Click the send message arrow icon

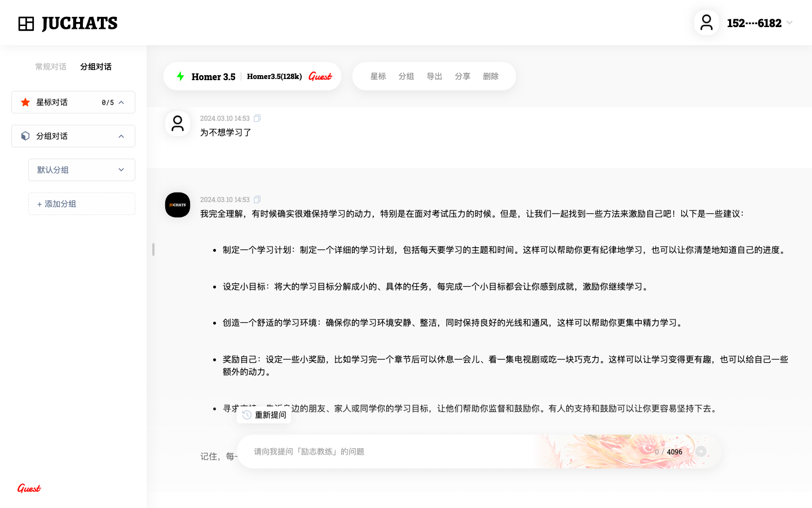click(701, 452)
